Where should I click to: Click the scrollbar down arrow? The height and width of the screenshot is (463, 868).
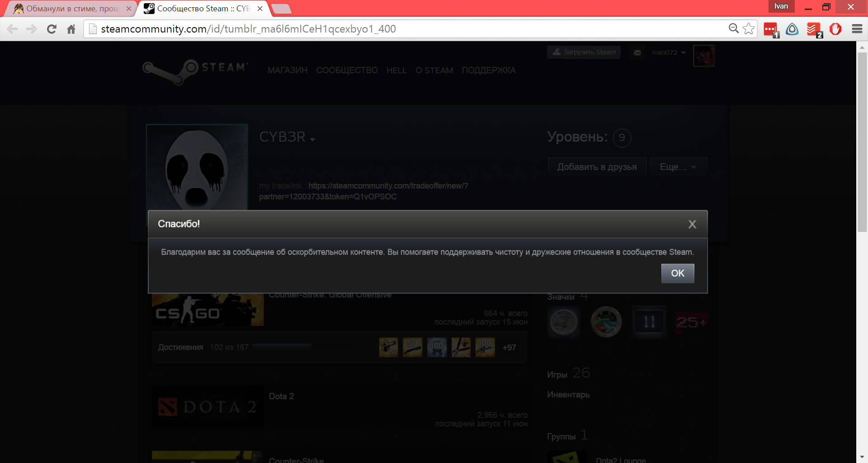[862, 458]
